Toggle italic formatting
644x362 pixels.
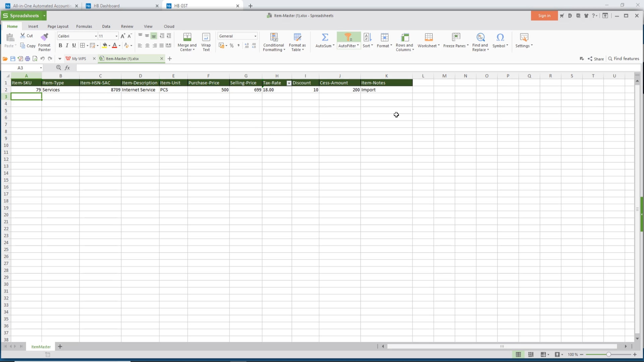[67, 46]
